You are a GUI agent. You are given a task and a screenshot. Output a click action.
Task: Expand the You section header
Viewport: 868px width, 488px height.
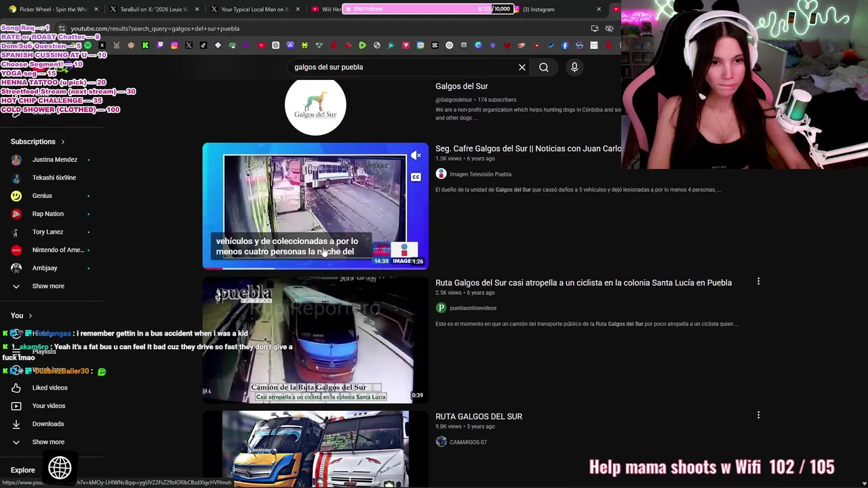21,315
